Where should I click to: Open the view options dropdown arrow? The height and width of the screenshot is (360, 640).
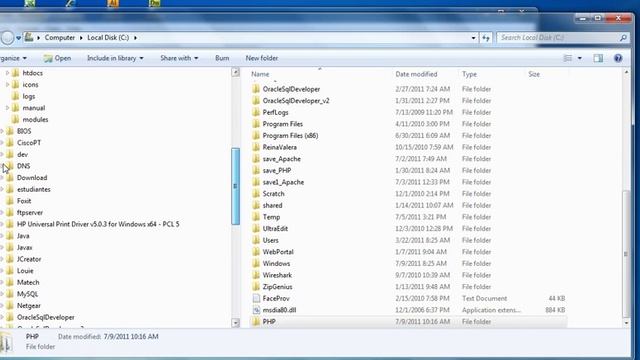pos(580,58)
